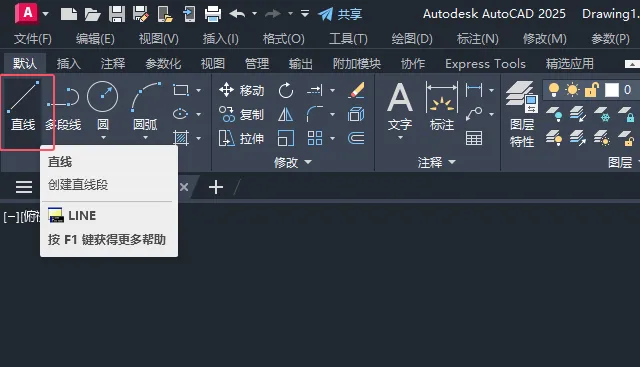Expand the Arc (圆弧) dropdown arrow

(x=145, y=138)
